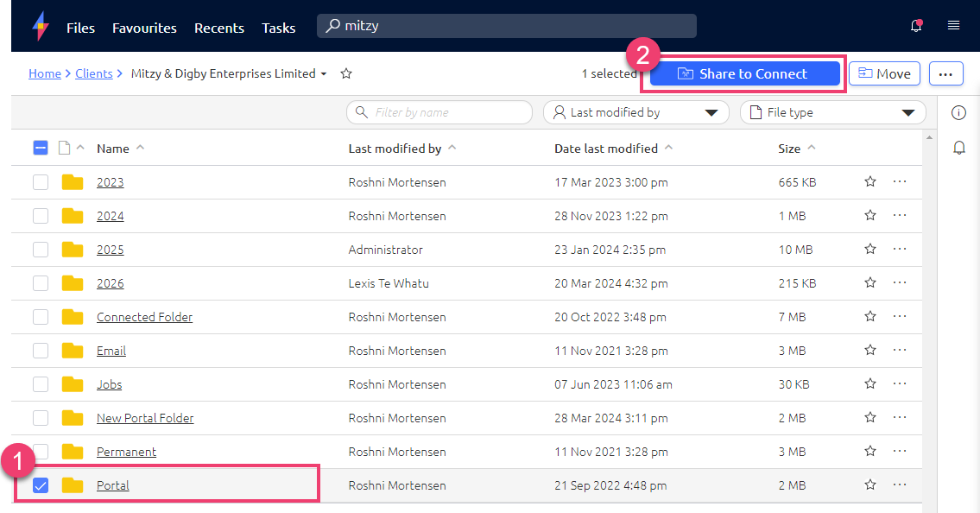Uncheck the Portal row checkbox
This screenshot has height=513, width=980.
(40, 485)
